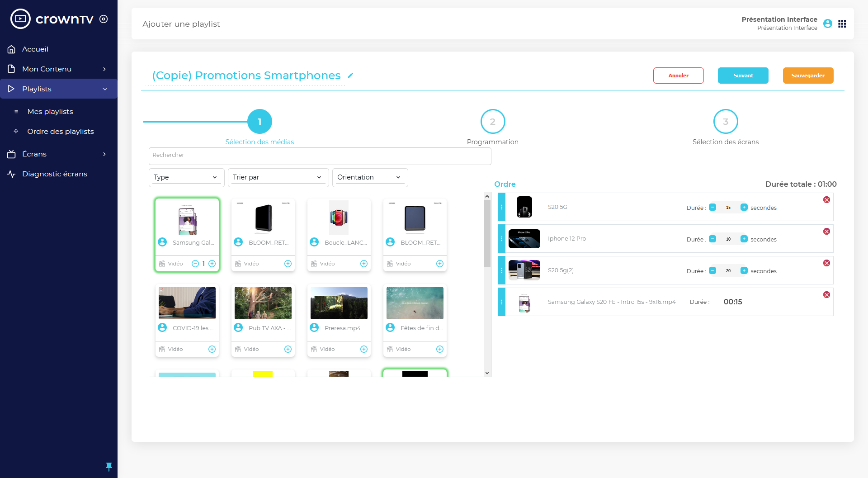This screenshot has height=478, width=868.
Task: Open Ordre des playlists in sidebar
Action: point(60,132)
